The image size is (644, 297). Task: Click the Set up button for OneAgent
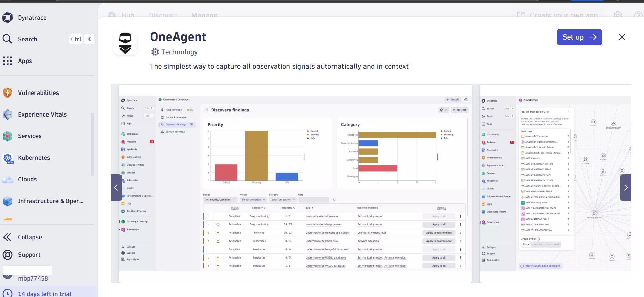(579, 37)
